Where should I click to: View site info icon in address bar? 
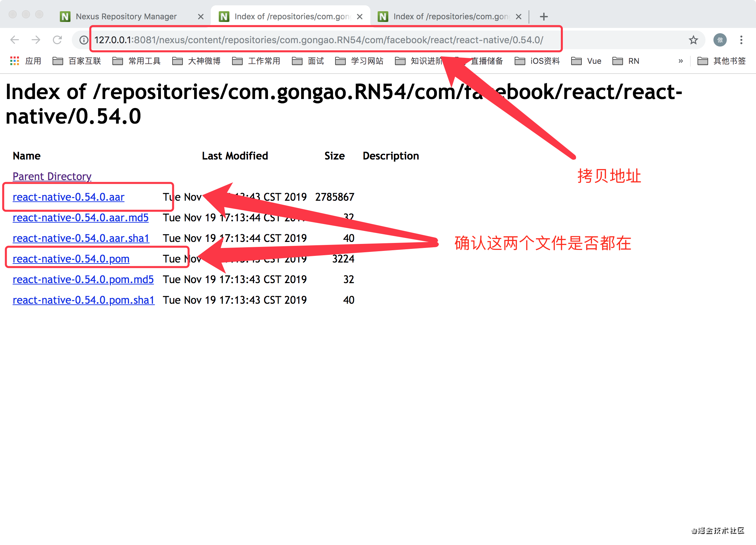[84, 40]
